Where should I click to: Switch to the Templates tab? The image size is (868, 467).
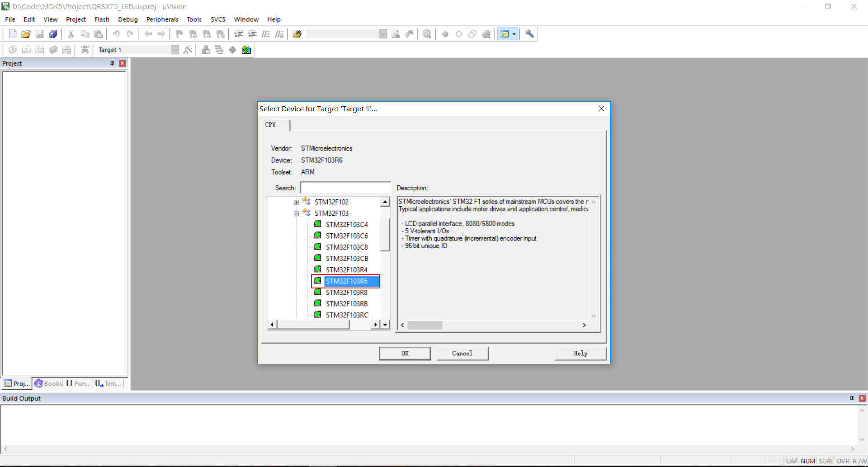tap(108, 383)
